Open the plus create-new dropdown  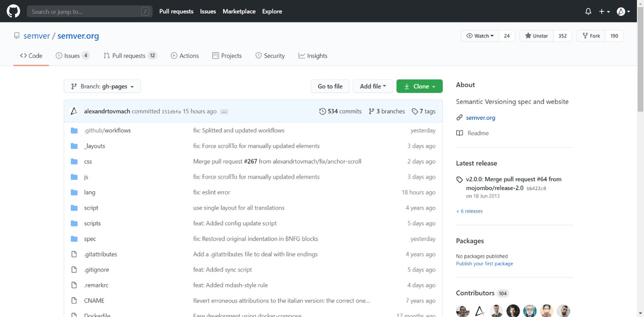pos(604,11)
